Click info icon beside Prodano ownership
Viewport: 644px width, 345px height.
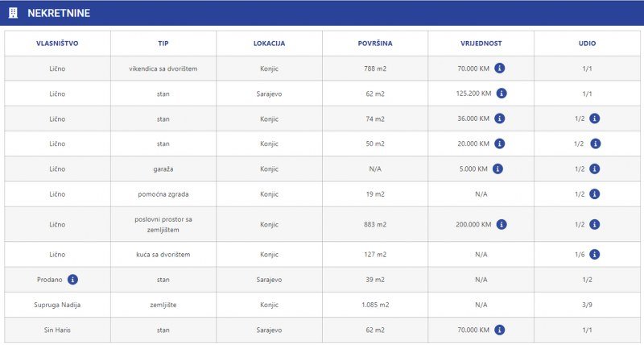[72, 280]
